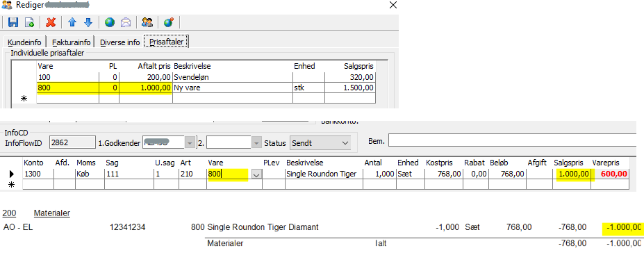Click the new document icon with green plus
644x255 pixels.
coord(29,22)
